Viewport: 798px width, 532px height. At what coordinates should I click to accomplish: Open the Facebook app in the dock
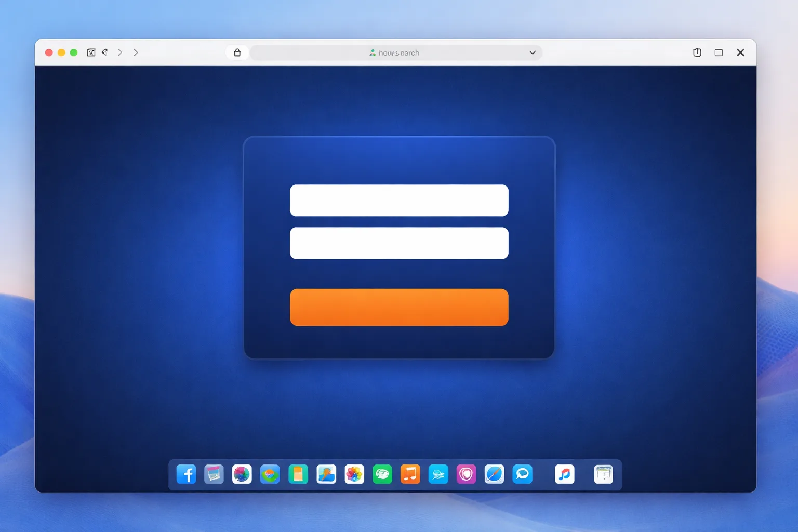tap(186, 474)
